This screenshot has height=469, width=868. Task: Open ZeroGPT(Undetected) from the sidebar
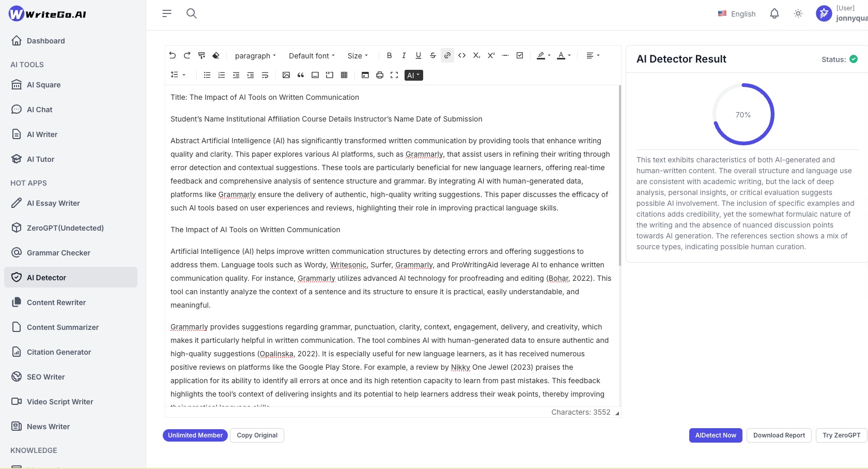coord(71,228)
